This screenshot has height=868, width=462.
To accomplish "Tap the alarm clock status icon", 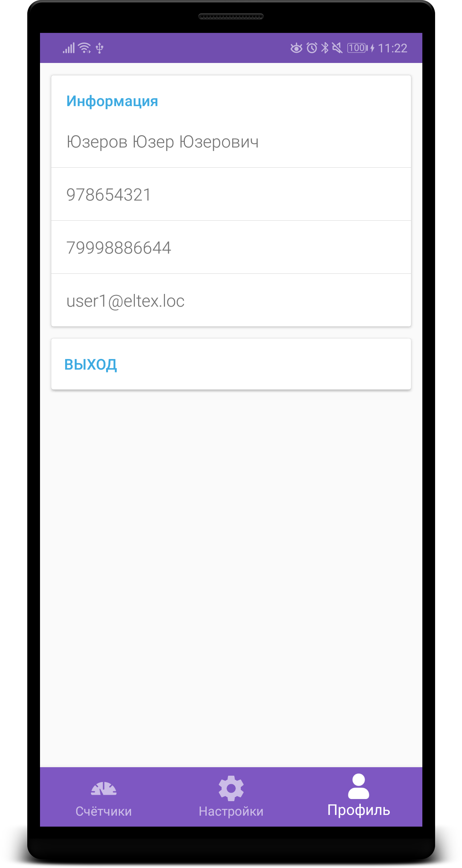I will click(x=312, y=48).
